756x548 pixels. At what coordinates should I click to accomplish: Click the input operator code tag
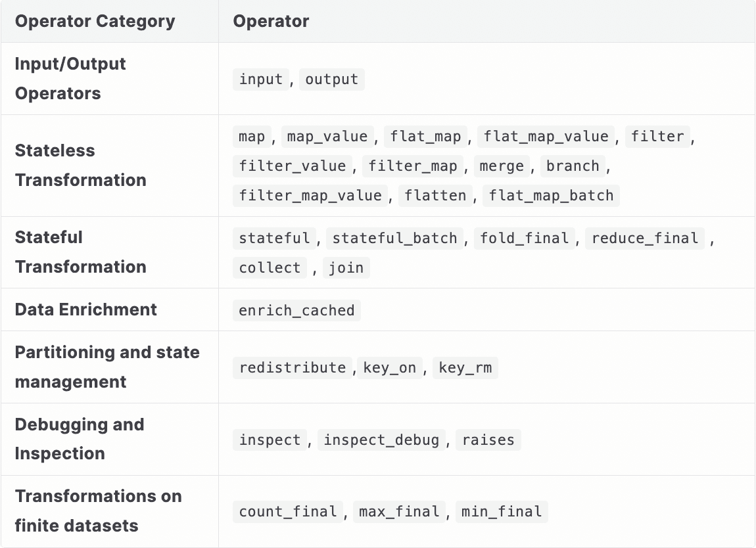tap(261, 80)
